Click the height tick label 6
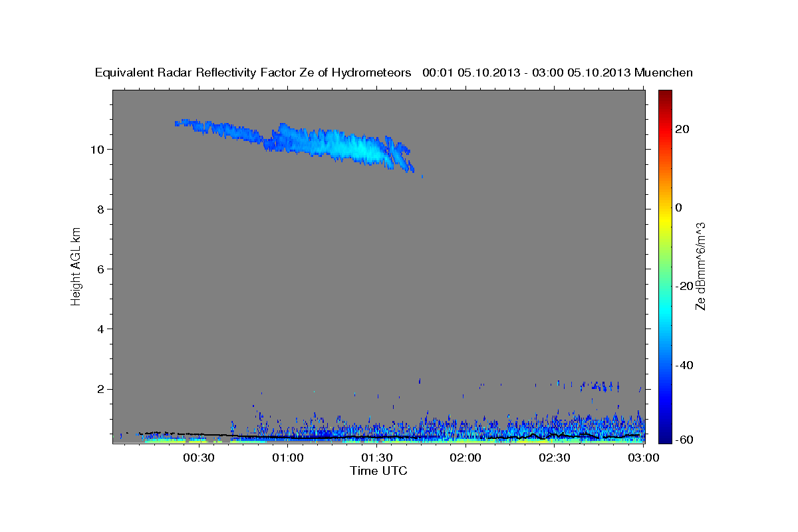The height and width of the screenshot is (532, 798). tap(102, 269)
